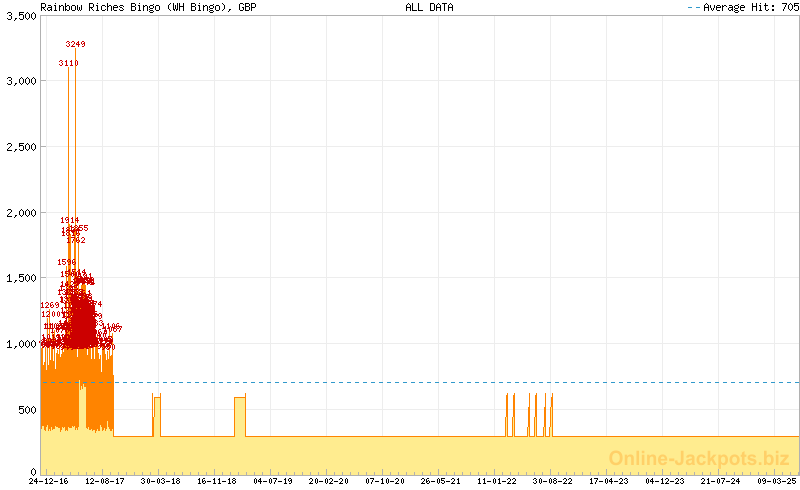Select the 30-08-22 date marker

click(x=553, y=481)
